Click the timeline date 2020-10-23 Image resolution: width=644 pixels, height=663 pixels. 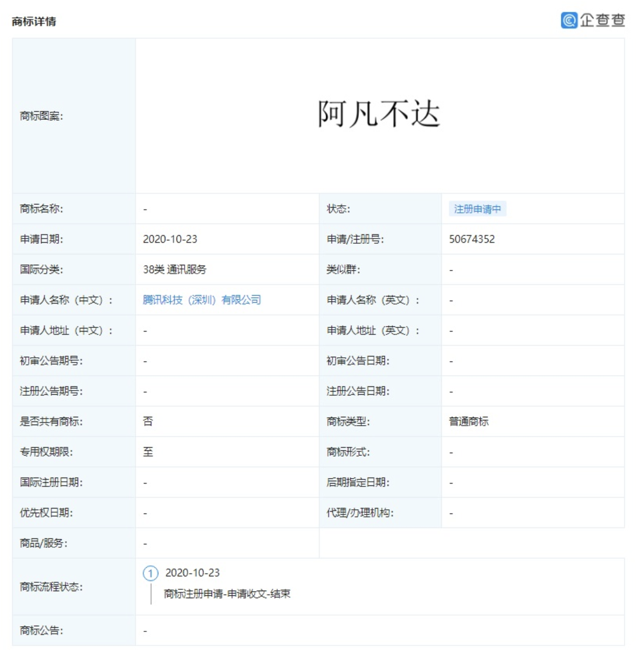coord(192,573)
